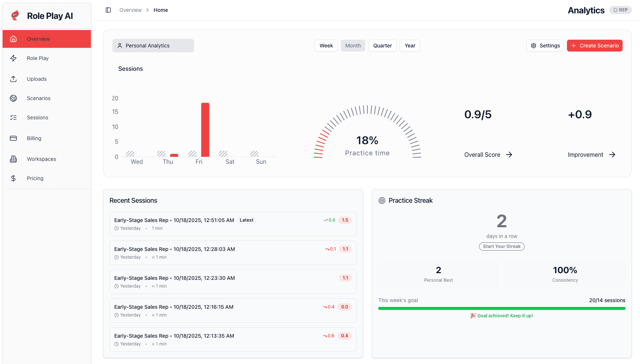Viewport: 640px width, 364px height.
Task: Open the Overview breadcrumb menu item
Action: click(x=130, y=10)
